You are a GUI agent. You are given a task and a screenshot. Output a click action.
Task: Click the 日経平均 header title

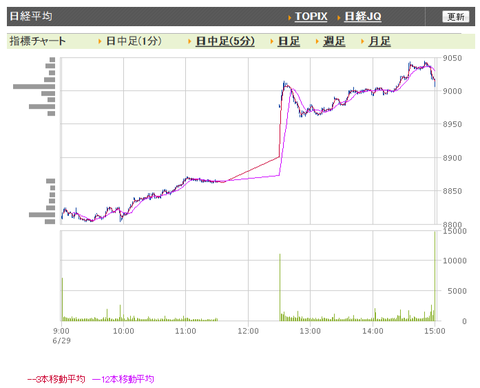[x=31, y=16]
